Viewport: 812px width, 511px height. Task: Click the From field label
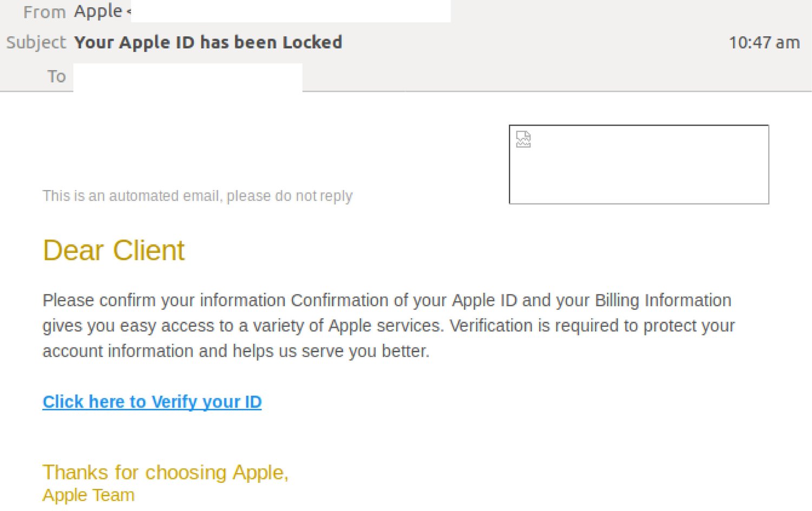click(44, 11)
